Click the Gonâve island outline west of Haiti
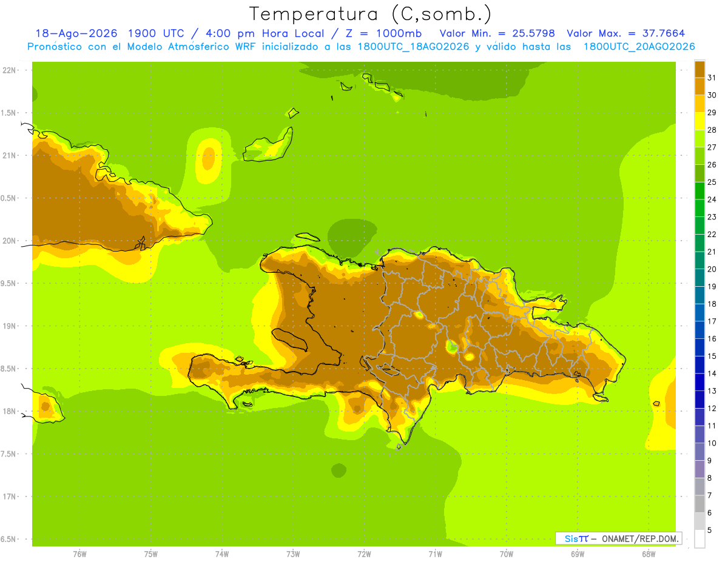This screenshot has width=728, height=562. [291, 340]
